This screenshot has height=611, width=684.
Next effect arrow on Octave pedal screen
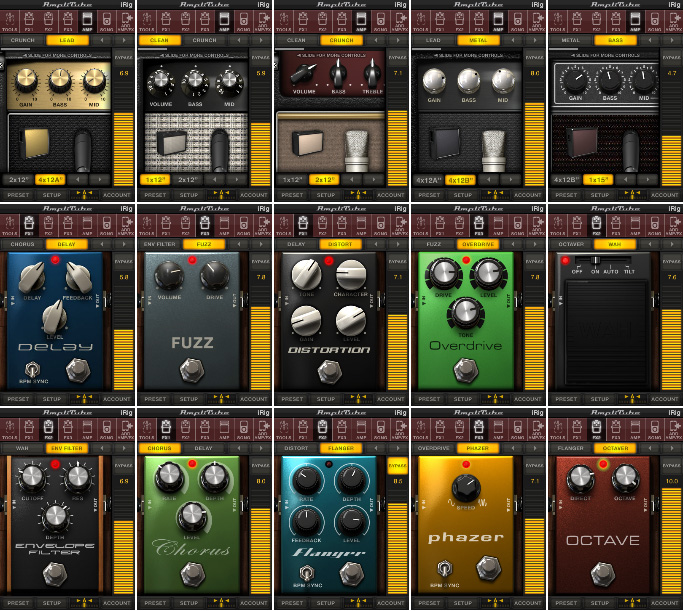[672, 448]
